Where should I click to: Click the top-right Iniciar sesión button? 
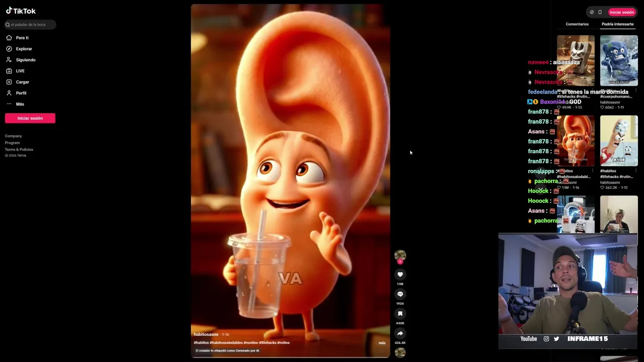622,12
